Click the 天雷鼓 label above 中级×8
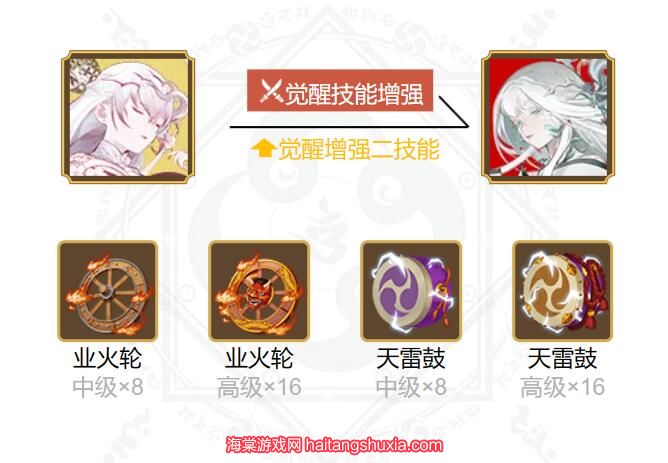Screen dimensions: 668x463 411,358
